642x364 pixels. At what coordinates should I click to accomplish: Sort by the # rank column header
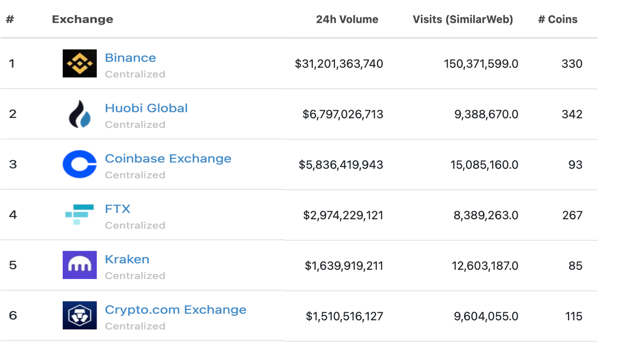tap(10, 20)
